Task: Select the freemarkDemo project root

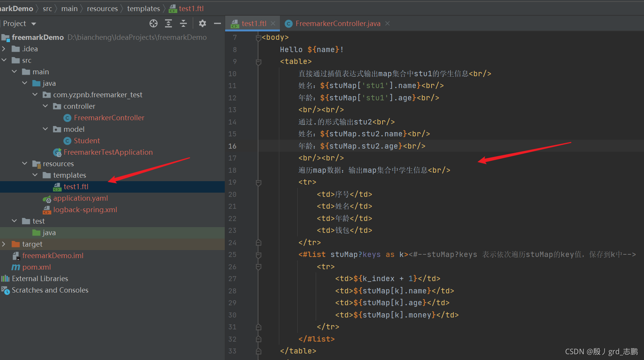Action: 38,37
